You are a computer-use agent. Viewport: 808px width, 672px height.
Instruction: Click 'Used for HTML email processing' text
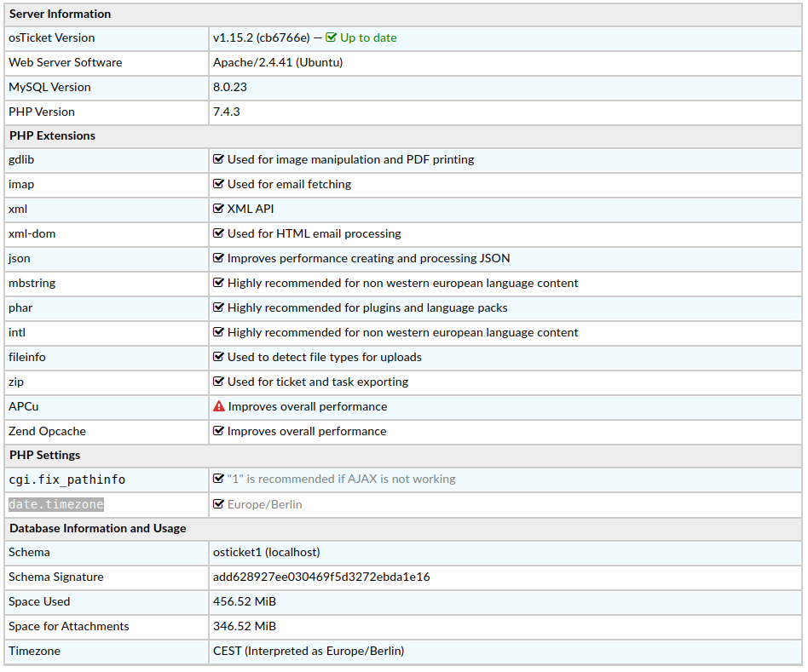coord(315,233)
